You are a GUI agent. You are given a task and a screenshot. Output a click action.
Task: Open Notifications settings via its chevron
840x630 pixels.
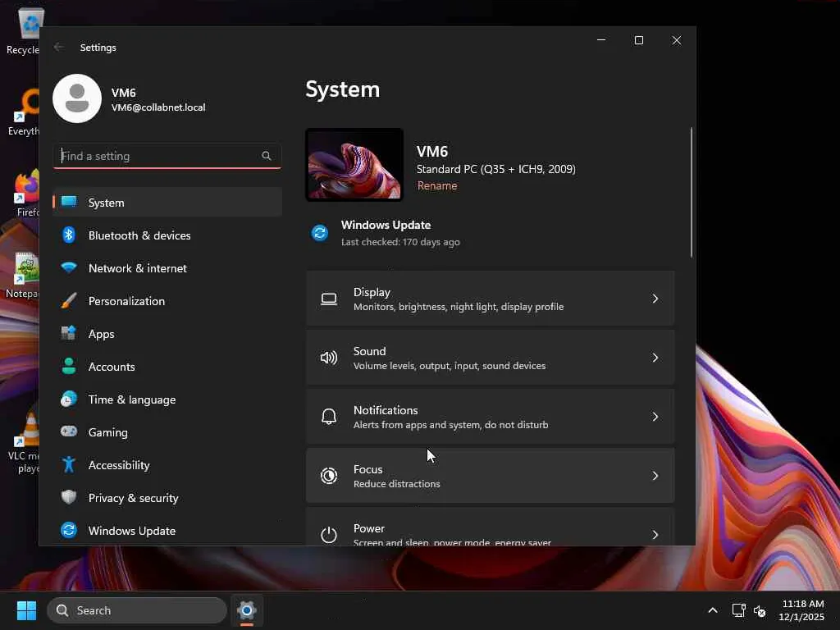655,417
